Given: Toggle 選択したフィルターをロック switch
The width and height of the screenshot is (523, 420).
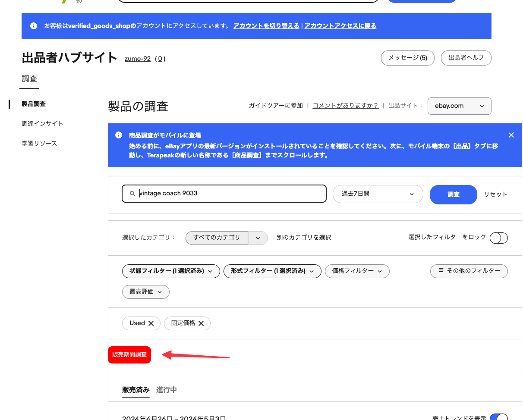Looking at the screenshot, I should point(499,238).
